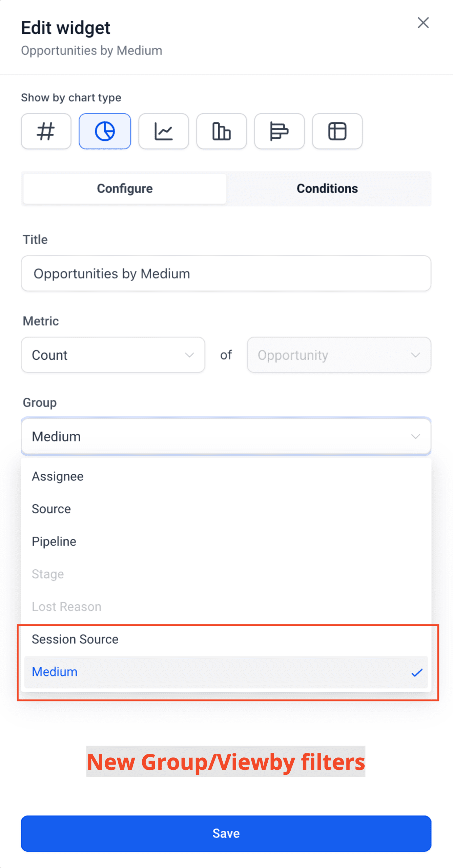This screenshot has height=868, width=453.
Task: Open the Opportunity dropdown
Action: click(x=339, y=355)
